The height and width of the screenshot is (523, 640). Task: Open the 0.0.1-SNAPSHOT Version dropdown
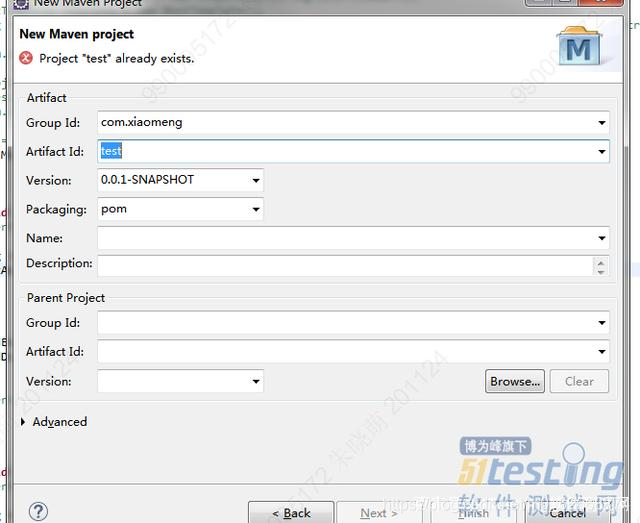(x=256, y=180)
